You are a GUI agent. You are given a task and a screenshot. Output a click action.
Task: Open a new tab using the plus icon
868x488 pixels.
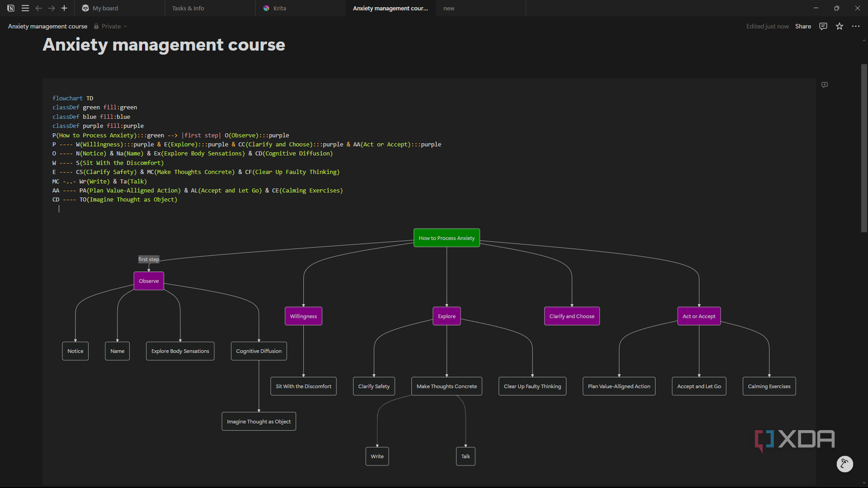64,8
